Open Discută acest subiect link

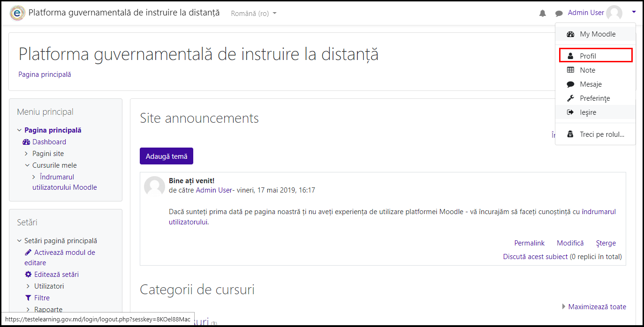[x=535, y=257]
